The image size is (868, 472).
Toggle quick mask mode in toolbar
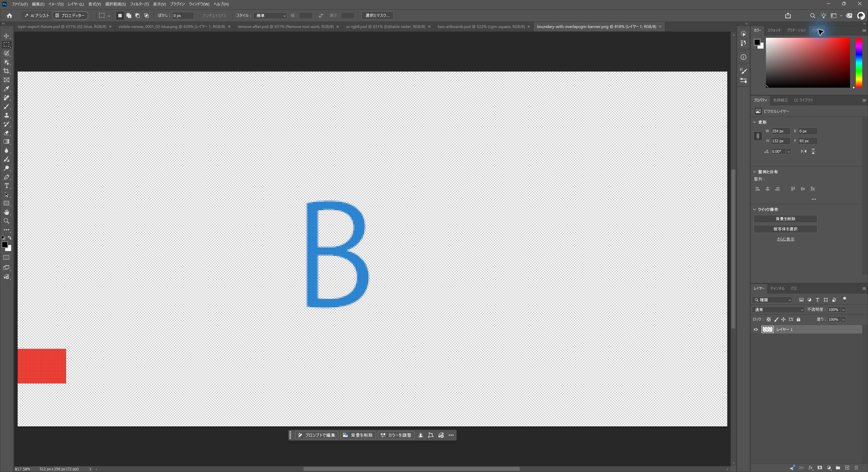[x=6, y=258]
